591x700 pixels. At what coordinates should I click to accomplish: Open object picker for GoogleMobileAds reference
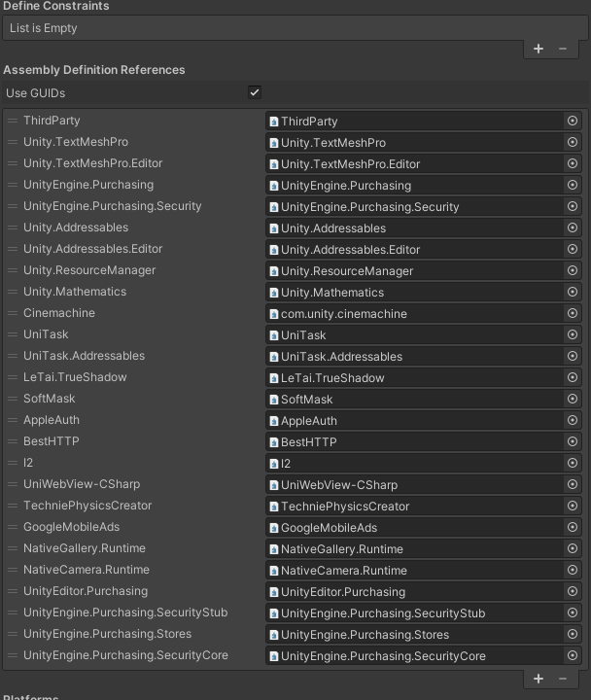click(573, 527)
